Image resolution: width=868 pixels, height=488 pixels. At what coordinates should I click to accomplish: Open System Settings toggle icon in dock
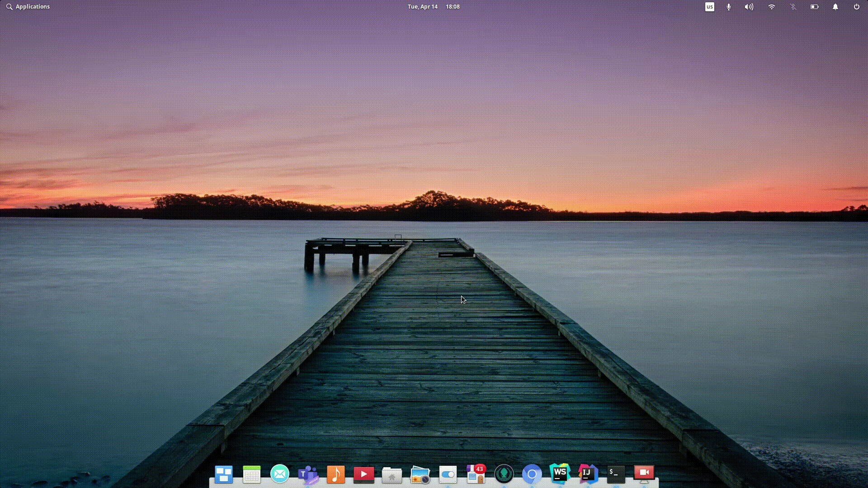click(x=448, y=474)
